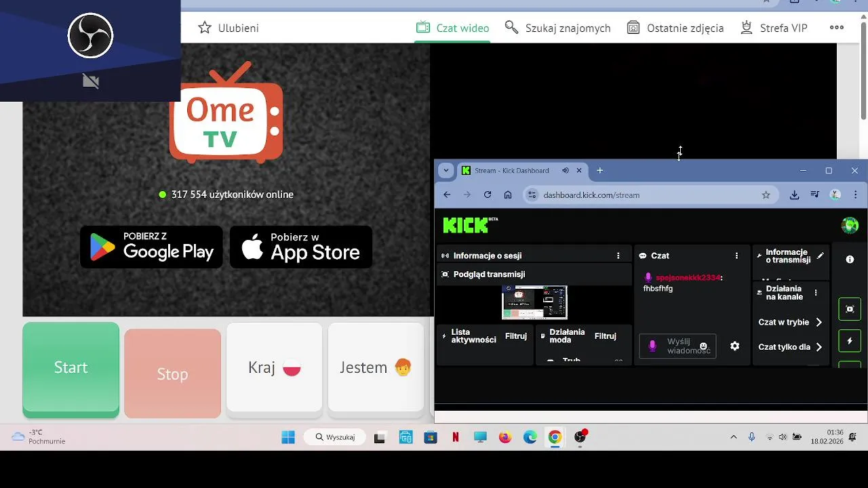868x488 pixels.
Task: Click the Kick sidebar info icon
Action: 850,259
